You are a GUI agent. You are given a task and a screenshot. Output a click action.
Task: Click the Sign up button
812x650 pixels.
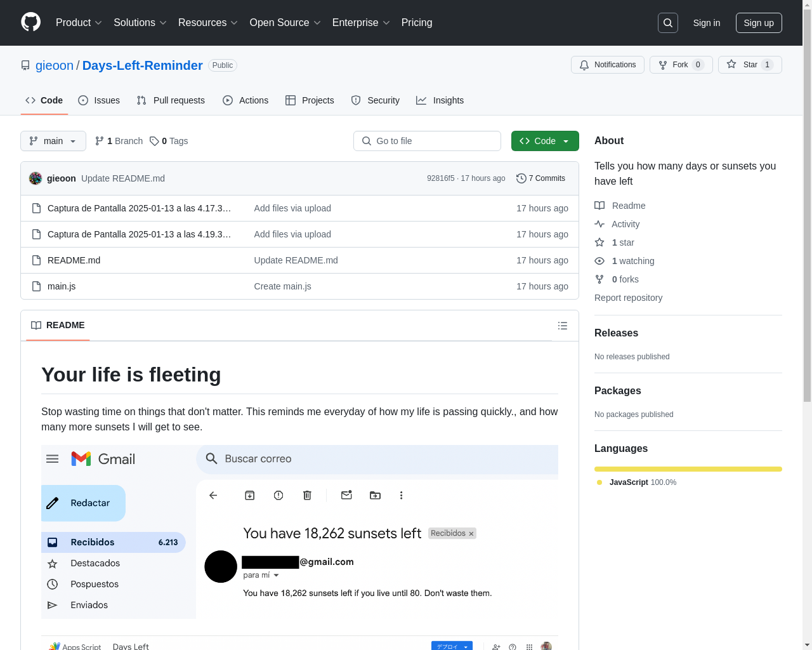click(759, 23)
